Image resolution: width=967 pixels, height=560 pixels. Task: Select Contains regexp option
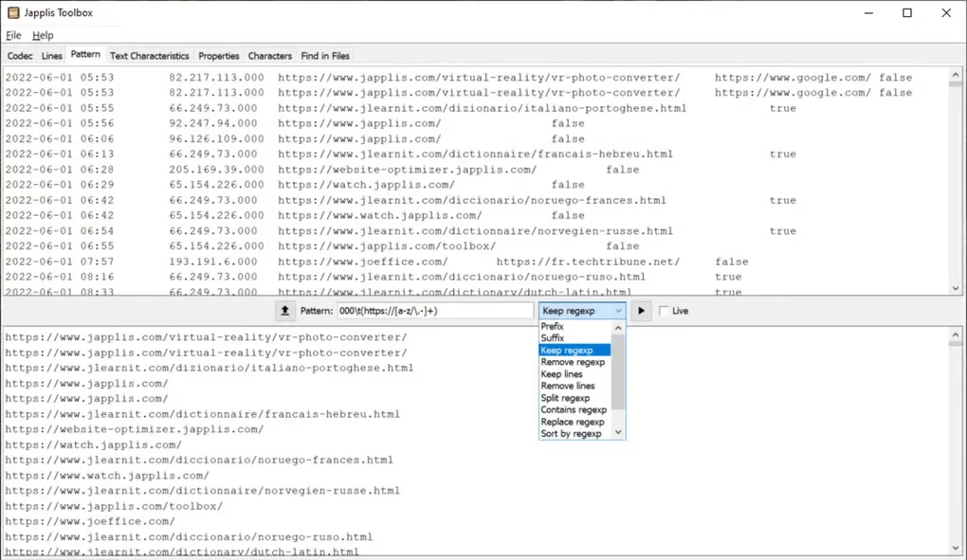pyautogui.click(x=575, y=409)
